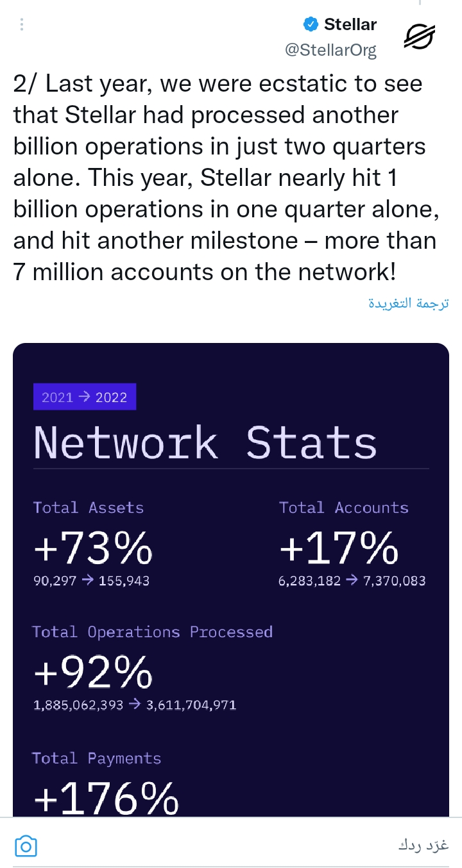Image resolution: width=462 pixels, height=868 pixels.
Task: Select the Total Accounts +17% figure
Action: click(339, 549)
